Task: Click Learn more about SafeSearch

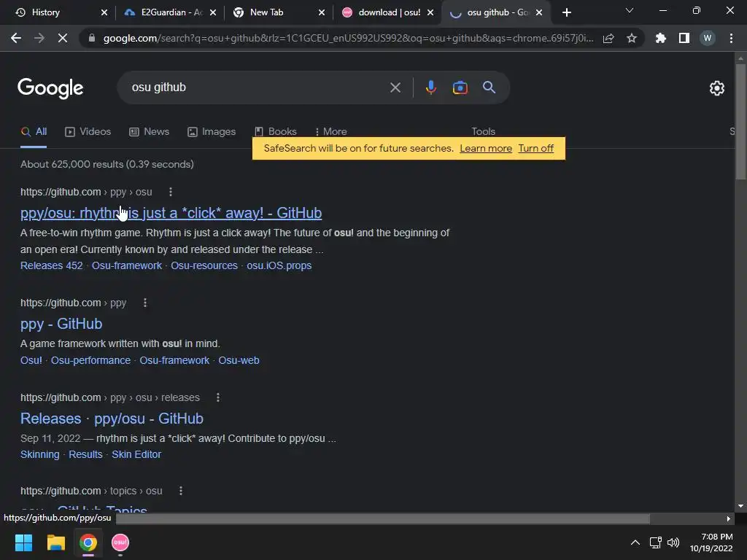Action: (x=485, y=149)
